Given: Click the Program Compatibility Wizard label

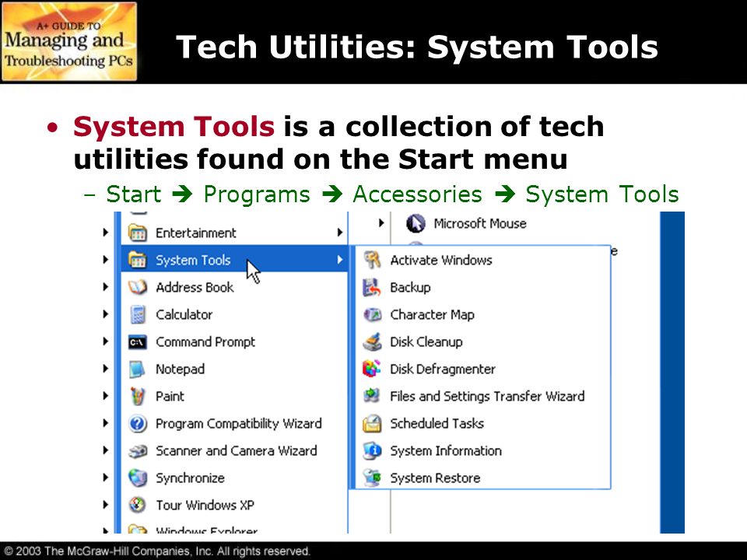Looking at the screenshot, I should coord(239,423).
